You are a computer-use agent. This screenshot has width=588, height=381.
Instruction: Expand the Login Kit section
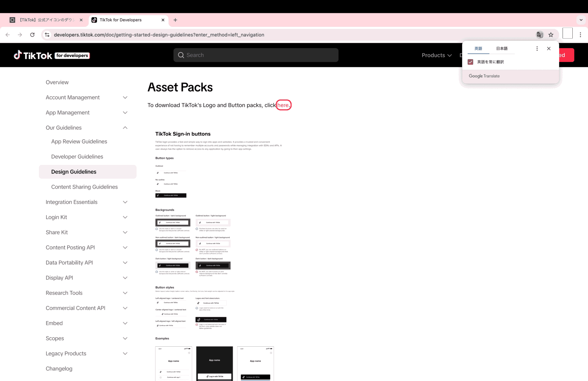[x=125, y=217]
